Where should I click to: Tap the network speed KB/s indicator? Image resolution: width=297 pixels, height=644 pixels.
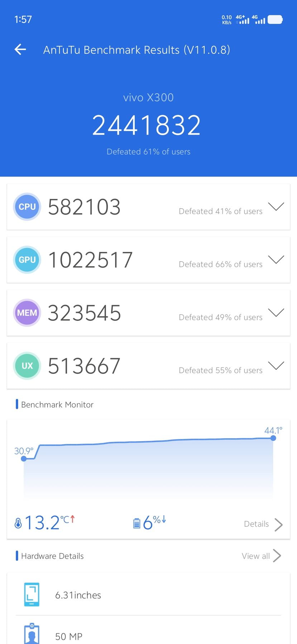[x=227, y=20]
